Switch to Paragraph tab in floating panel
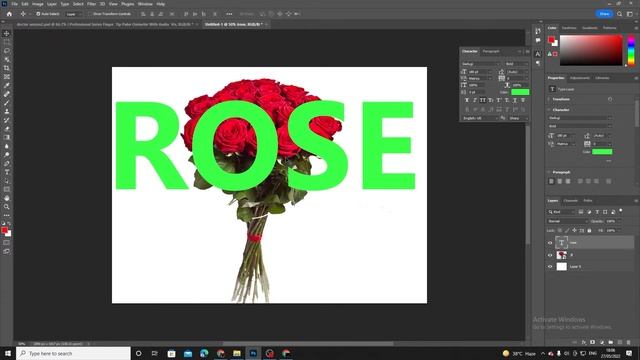The width and height of the screenshot is (640, 360). (x=491, y=51)
